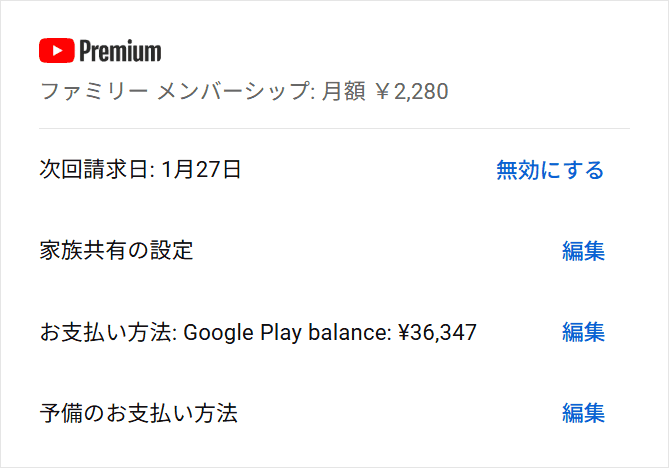This screenshot has height=468, width=669.
Task: Click the お支払い方法 label text
Action: tap(106, 332)
